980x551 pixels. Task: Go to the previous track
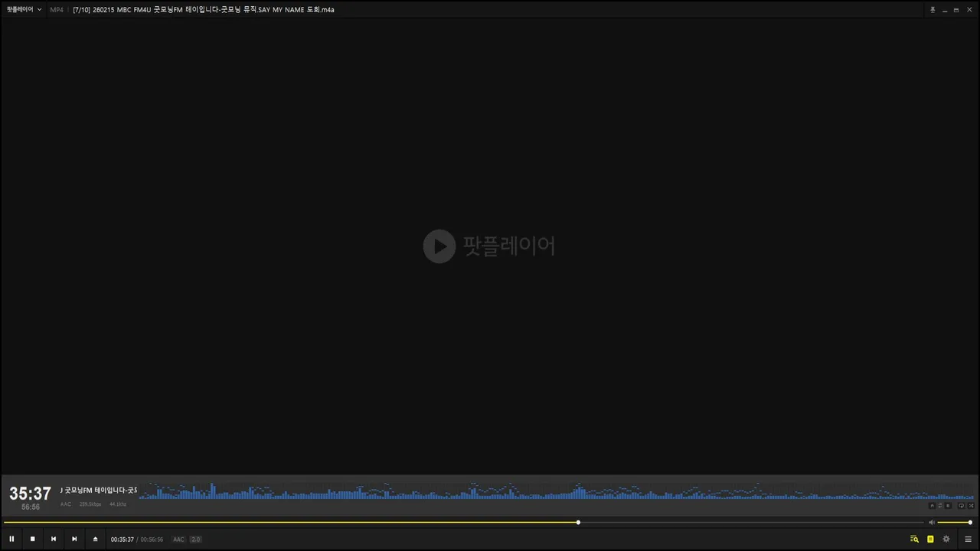point(54,539)
